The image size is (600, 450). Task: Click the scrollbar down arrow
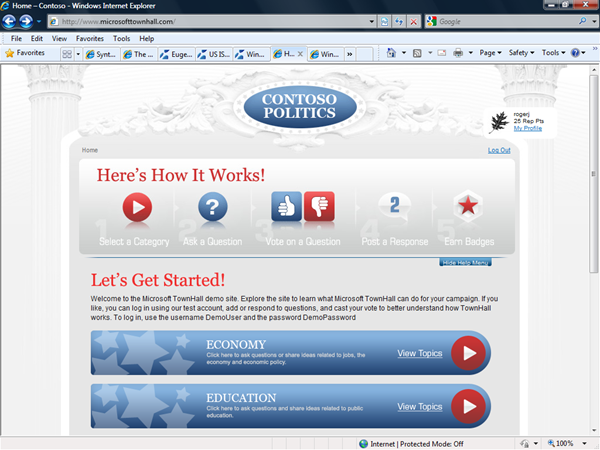coord(594,430)
